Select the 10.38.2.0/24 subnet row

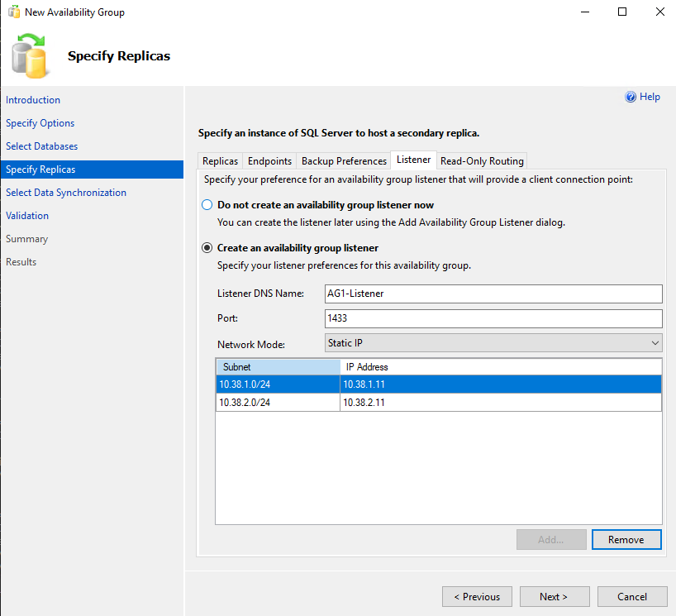[x=277, y=403]
